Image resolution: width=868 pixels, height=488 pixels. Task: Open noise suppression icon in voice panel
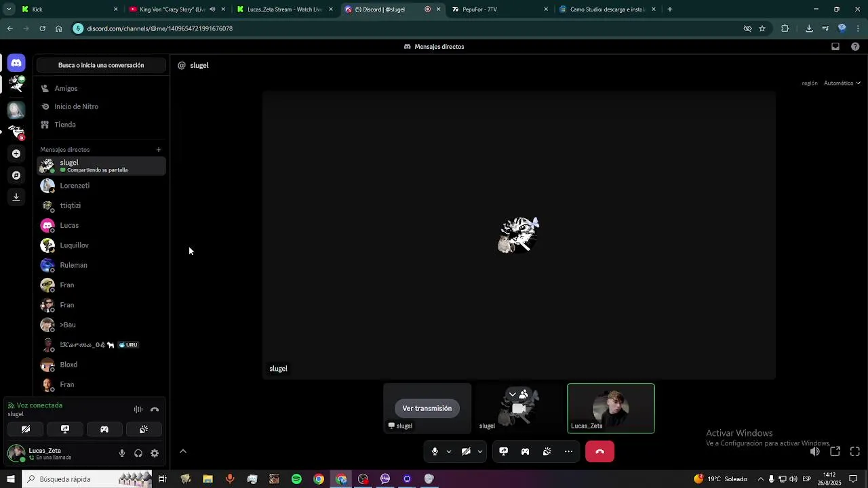tap(138, 409)
